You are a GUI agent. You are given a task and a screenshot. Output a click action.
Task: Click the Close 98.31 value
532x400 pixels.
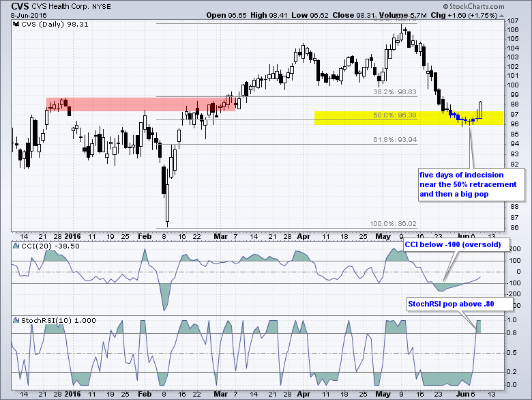354,15
